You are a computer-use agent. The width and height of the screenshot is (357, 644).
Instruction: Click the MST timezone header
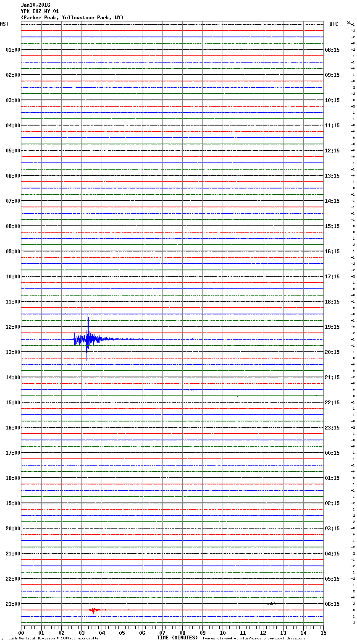click(4, 24)
